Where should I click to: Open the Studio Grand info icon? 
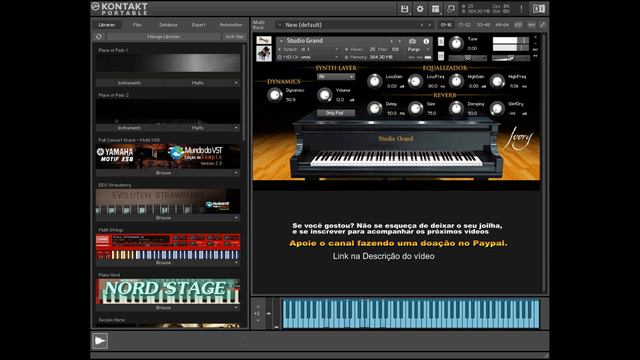point(426,41)
